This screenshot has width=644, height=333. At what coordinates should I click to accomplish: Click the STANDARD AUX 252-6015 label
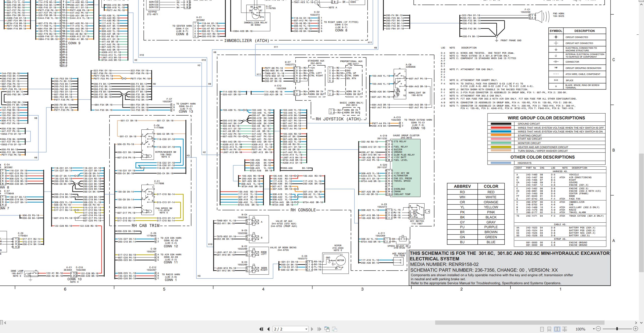pos(316,62)
